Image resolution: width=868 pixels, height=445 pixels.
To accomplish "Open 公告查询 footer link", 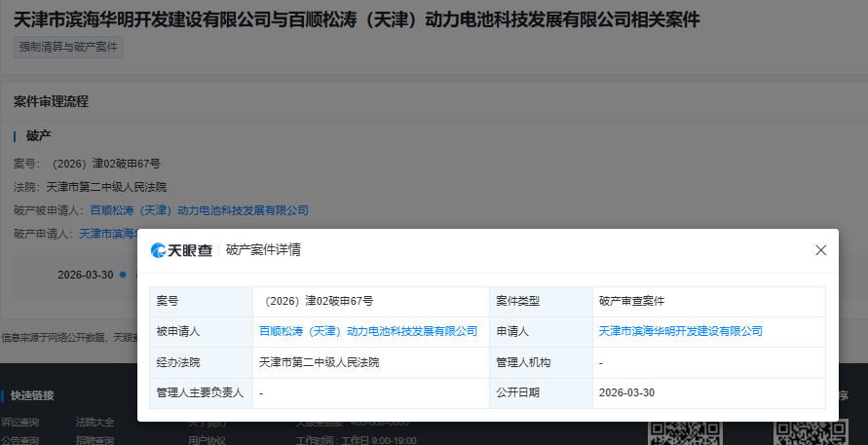I will click(x=19, y=440).
